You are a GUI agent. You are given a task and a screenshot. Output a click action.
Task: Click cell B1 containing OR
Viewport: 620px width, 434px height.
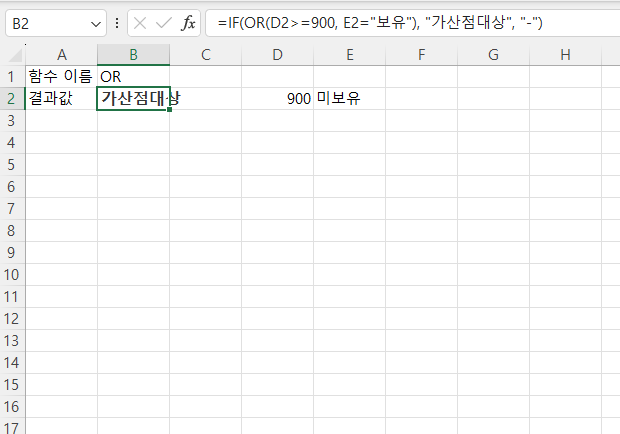pyautogui.click(x=134, y=77)
